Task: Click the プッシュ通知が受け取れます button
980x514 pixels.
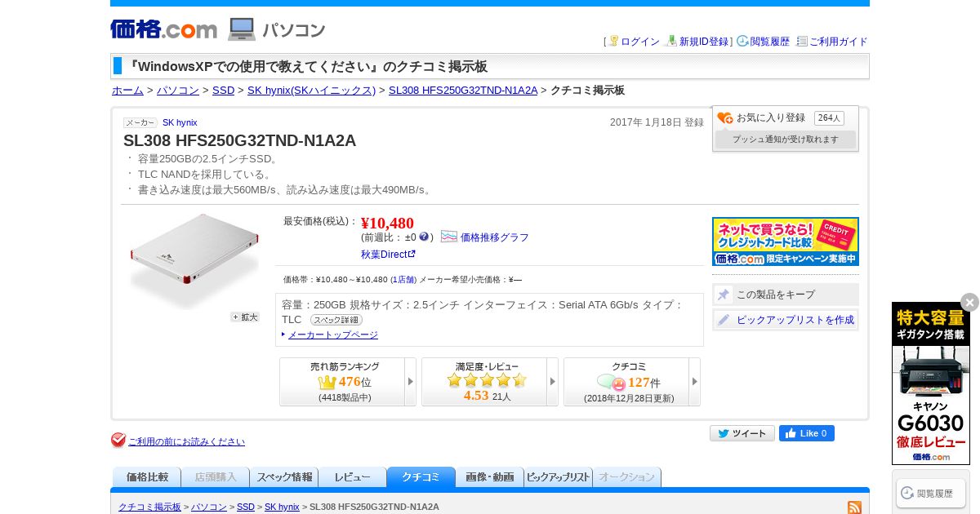Action: pos(786,140)
